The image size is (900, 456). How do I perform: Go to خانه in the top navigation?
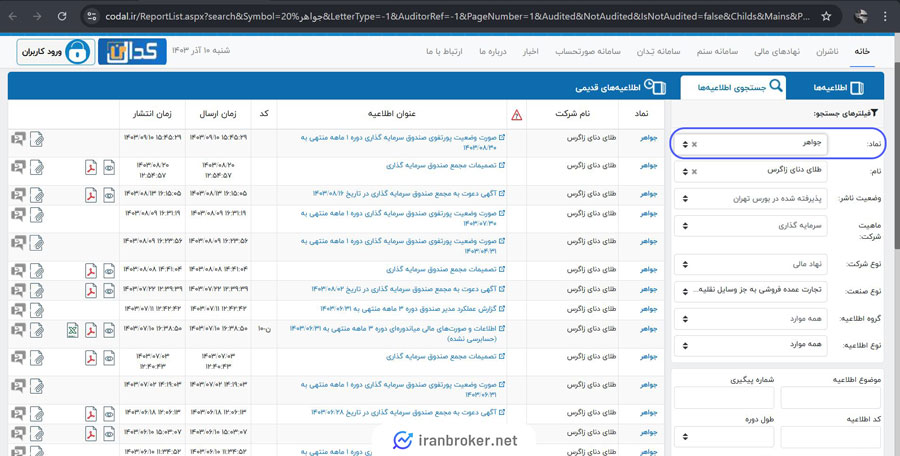click(x=862, y=51)
